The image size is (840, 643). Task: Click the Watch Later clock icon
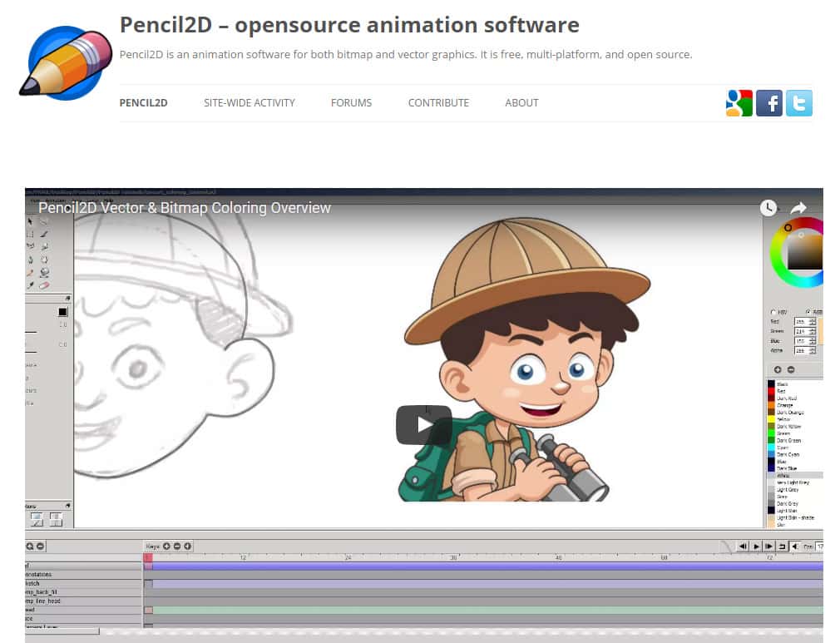pos(768,209)
